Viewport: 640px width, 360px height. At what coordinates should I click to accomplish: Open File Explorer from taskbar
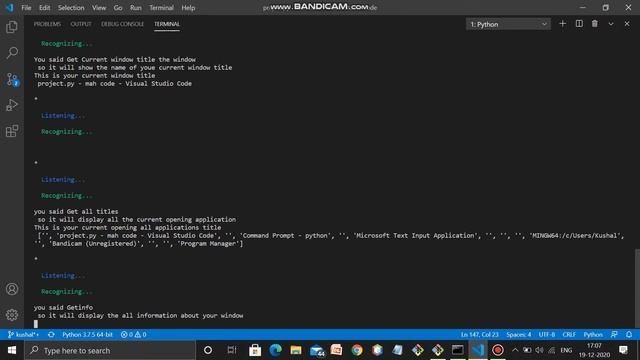pos(296,350)
